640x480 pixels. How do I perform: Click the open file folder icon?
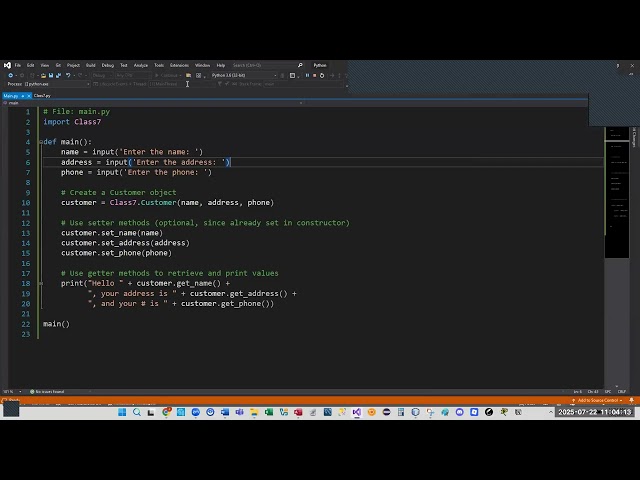coord(43,76)
